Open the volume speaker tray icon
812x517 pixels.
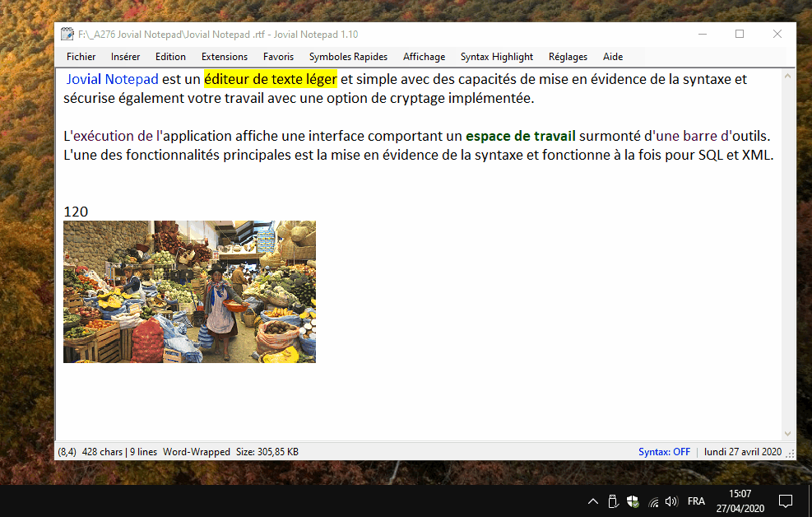point(671,501)
